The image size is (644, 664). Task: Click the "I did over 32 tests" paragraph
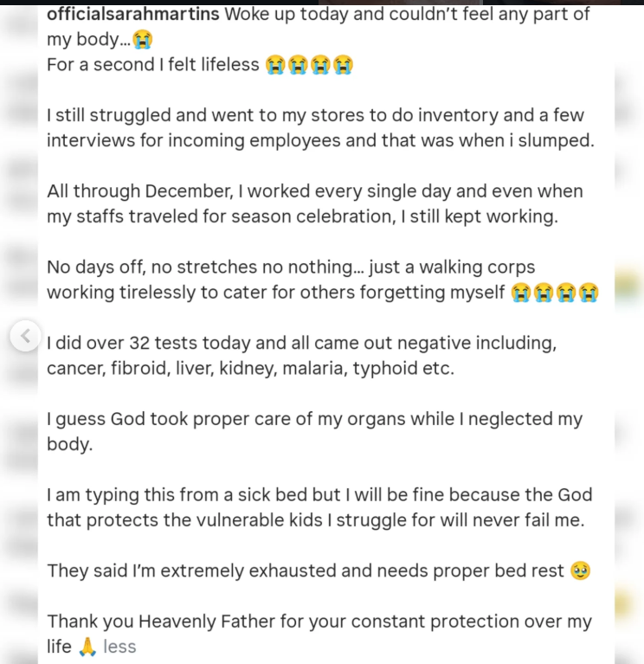(301, 356)
